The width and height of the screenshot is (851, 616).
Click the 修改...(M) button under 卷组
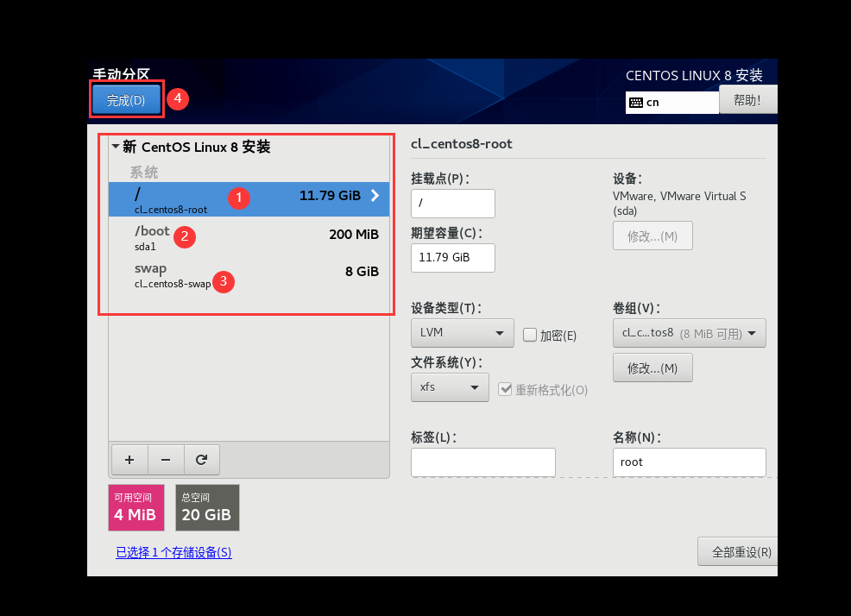652,368
